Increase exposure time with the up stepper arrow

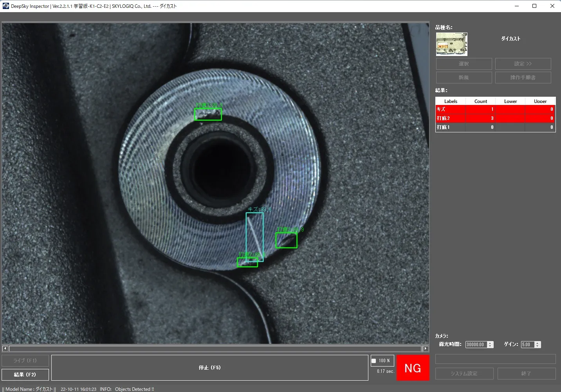[491, 343]
